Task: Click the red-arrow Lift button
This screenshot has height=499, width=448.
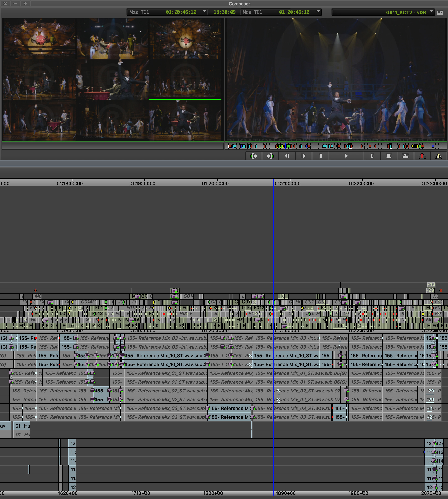Action: click(422, 156)
